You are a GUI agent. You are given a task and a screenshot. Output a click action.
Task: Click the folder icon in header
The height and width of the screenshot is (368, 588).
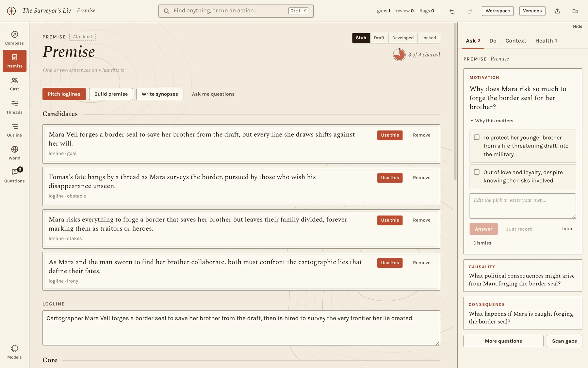coord(575,11)
